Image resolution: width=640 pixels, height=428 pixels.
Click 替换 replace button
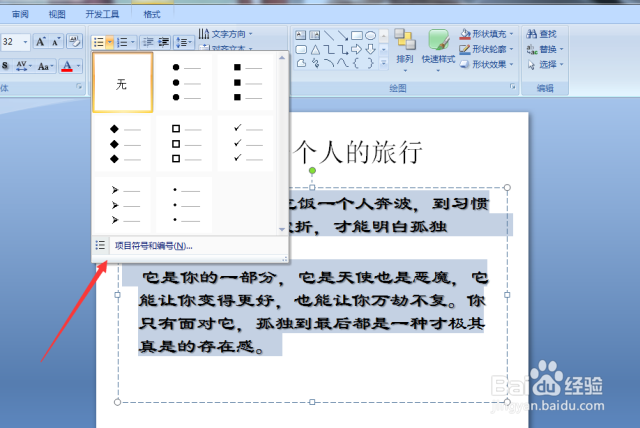click(545, 49)
